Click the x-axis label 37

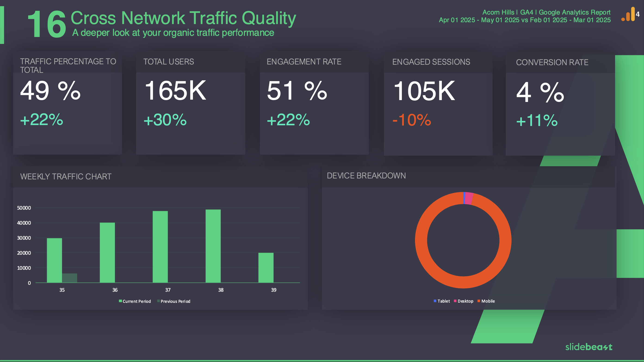(168, 290)
